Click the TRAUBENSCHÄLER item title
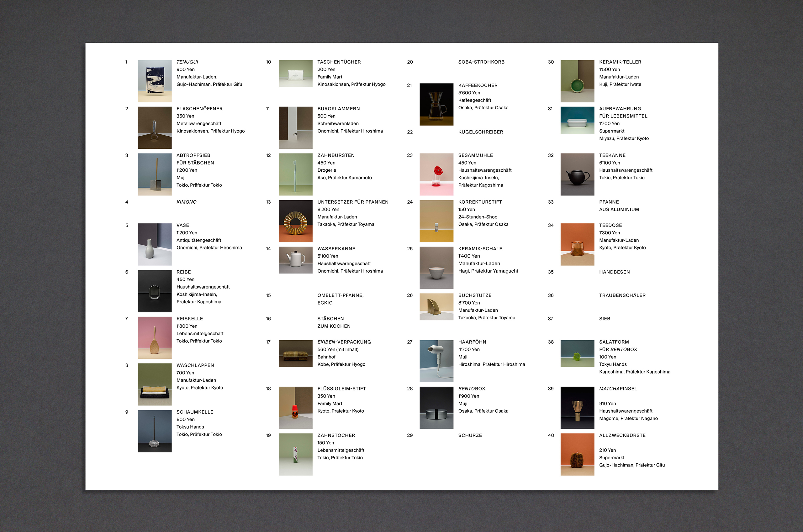The image size is (803, 532). click(x=622, y=295)
